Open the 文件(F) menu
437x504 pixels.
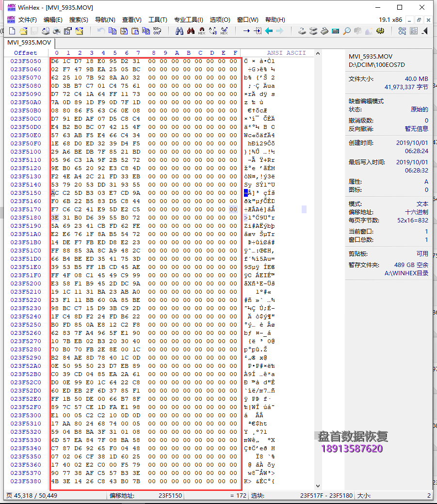(28, 20)
